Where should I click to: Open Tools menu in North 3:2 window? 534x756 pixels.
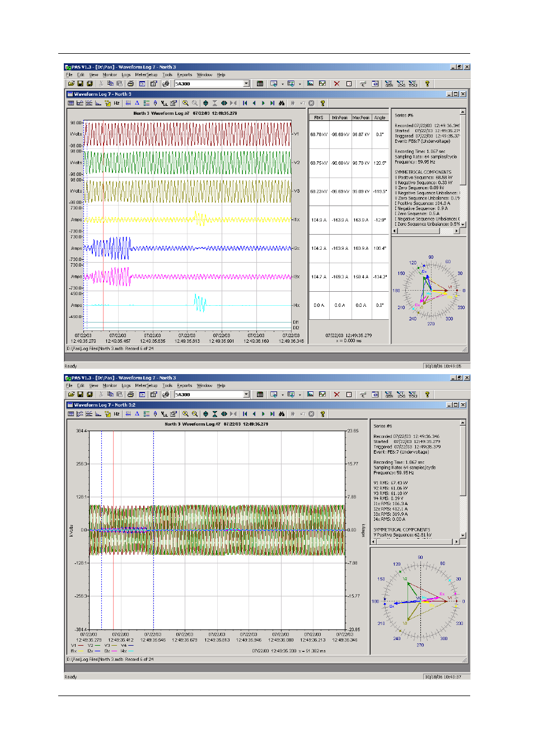click(167, 386)
